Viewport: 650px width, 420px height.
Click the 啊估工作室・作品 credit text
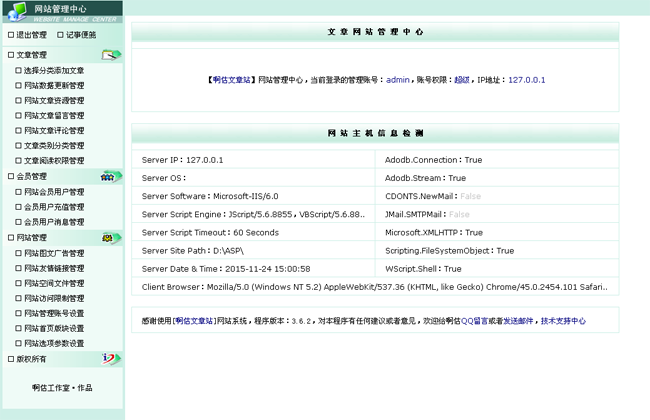[62, 388]
